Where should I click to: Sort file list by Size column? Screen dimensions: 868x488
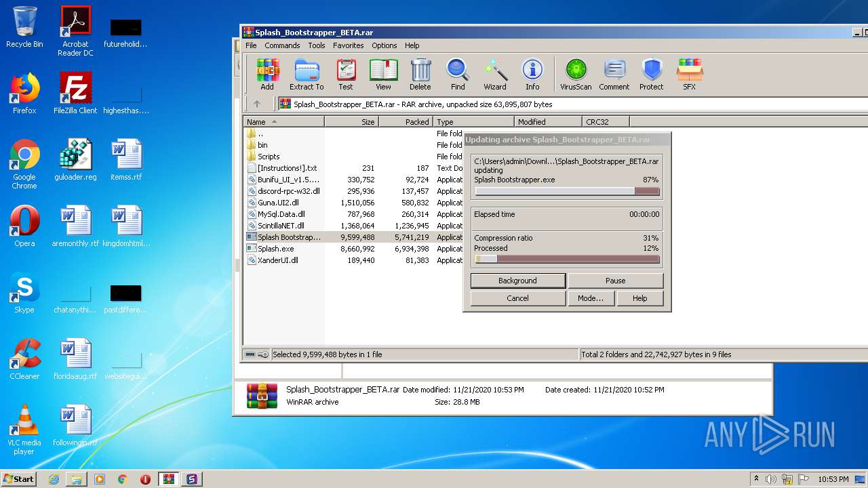(x=351, y=122)
